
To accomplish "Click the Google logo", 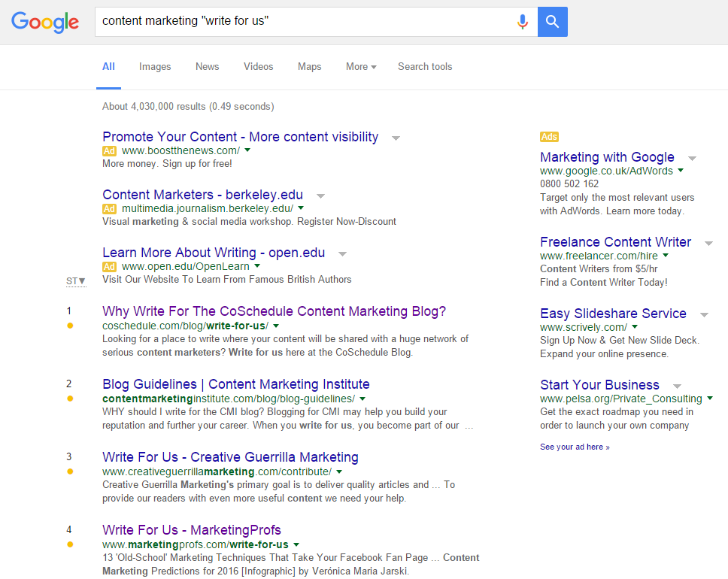I will (45, 22).
